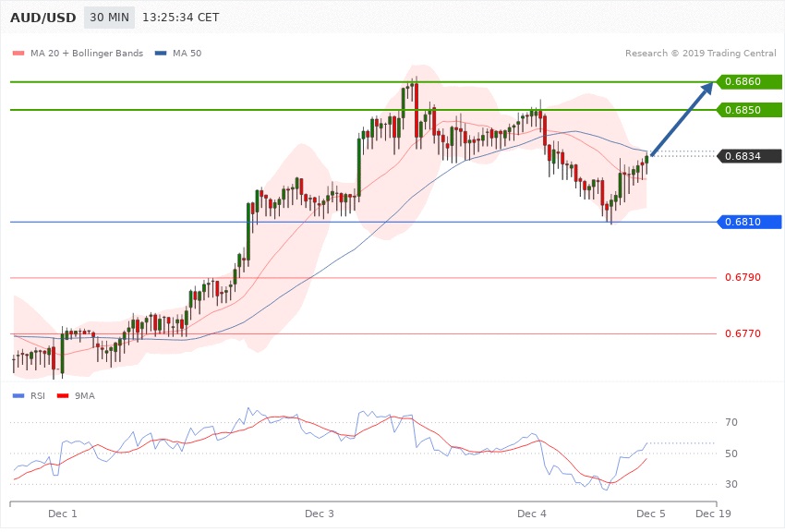Click the blue upward forecast arrow
Image resolution: width=785 pixels, height=532 pixels.
point(683,119)
